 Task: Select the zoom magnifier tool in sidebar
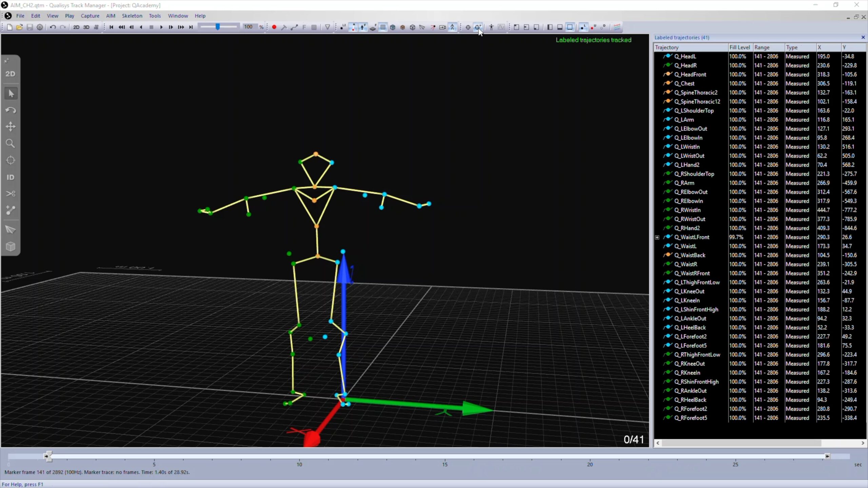[x=11, y=143]
